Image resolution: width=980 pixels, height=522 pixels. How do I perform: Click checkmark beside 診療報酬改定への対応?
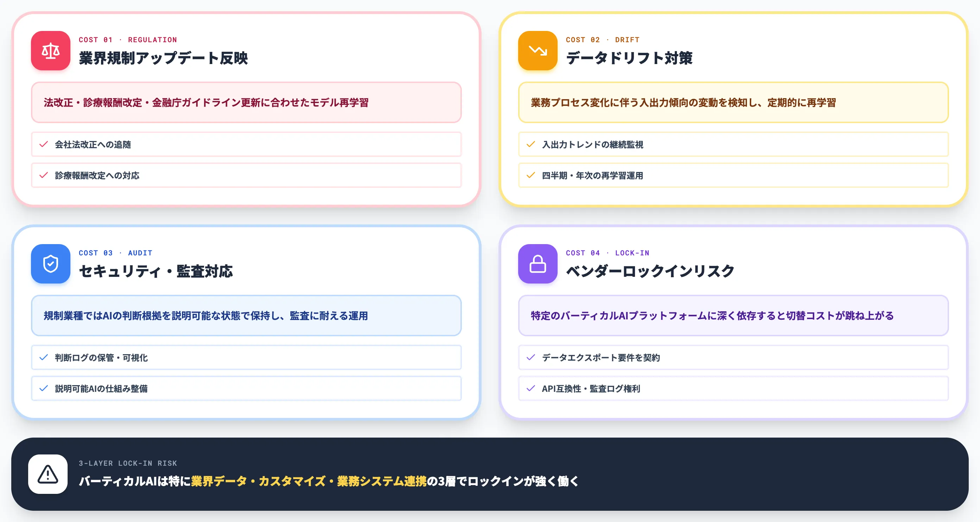pos(44,175)
